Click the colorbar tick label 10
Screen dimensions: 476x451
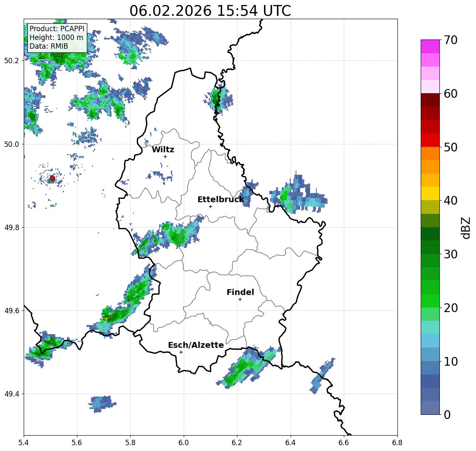coord(450,361)
